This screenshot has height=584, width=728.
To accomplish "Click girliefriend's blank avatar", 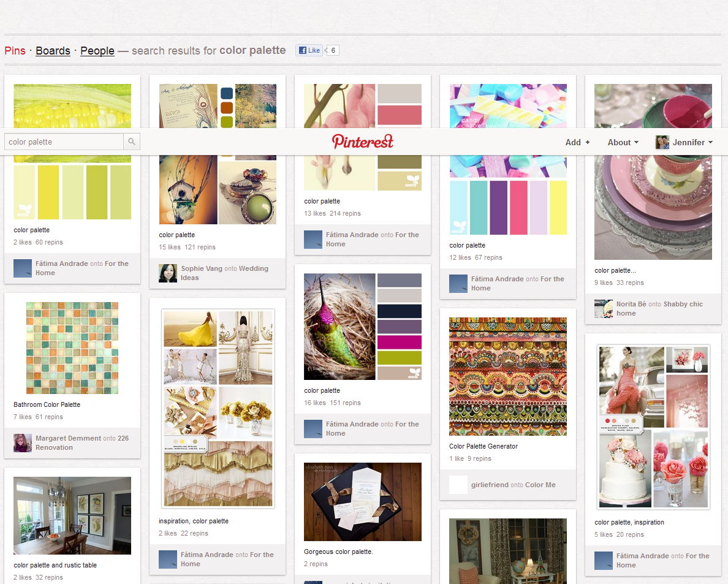I will [458, 485].
